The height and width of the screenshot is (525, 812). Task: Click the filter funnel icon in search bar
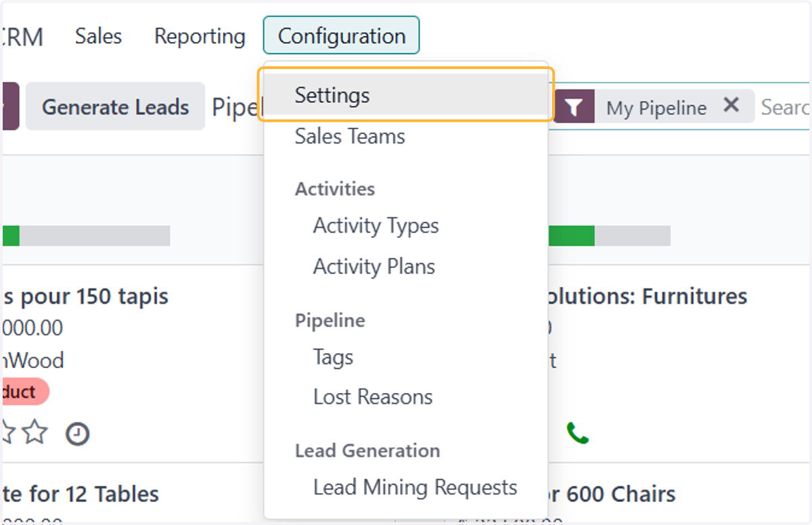[574, 107]
